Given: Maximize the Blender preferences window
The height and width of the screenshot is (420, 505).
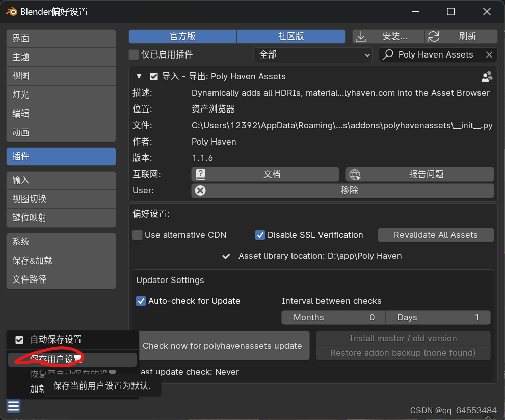Looking at the screenshot, I should pyautogui.click(x=450, y=12).
